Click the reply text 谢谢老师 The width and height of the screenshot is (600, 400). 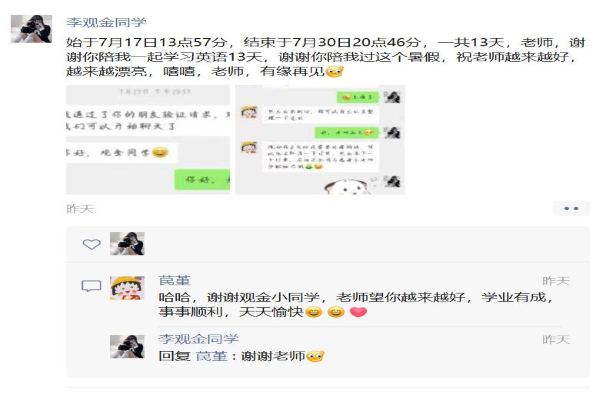pos(272,356)
